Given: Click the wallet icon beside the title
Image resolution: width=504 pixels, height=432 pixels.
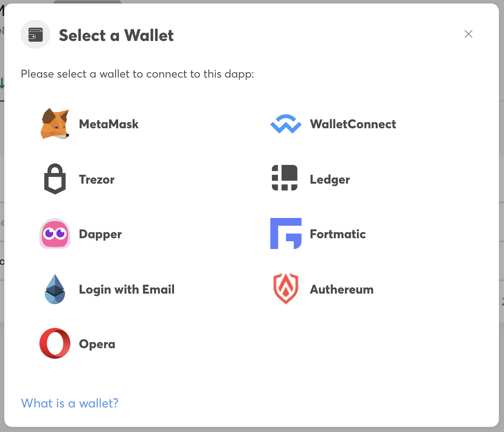Looking at the screenshot, I should click(35, 35).
